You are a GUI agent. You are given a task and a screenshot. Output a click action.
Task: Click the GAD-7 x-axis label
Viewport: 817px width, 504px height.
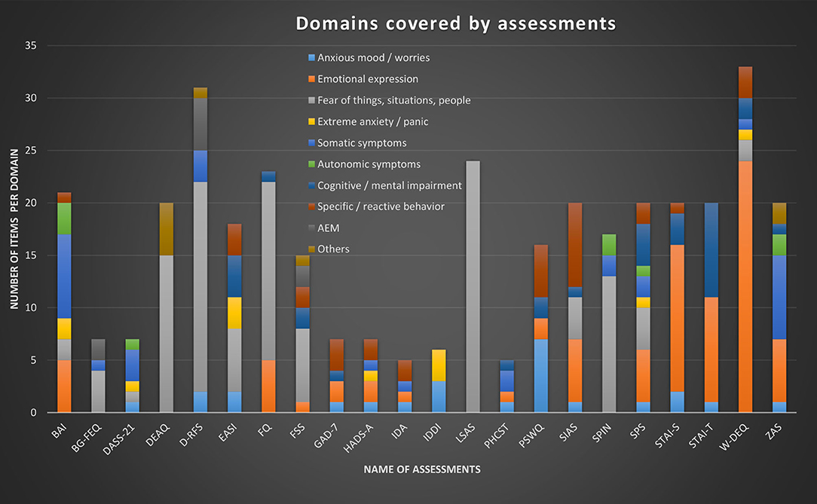coord(326,435)
